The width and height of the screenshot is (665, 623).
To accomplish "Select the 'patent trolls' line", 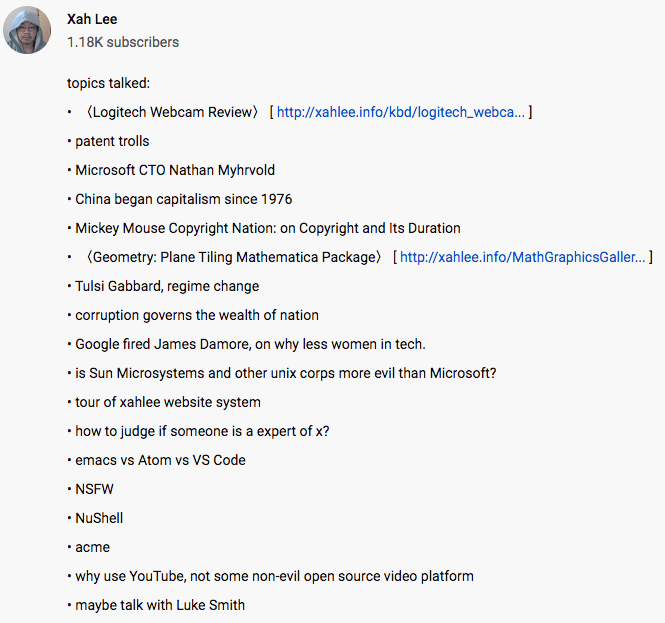I will (x=109, y=141).
